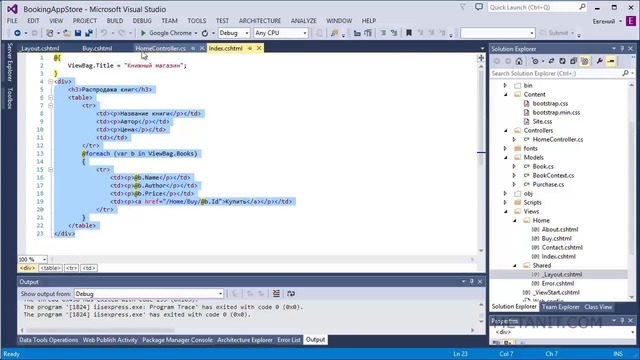Screen dimensions: 640x360
Task: Select Purchase.cs in the Models folder
Action: 548,184
